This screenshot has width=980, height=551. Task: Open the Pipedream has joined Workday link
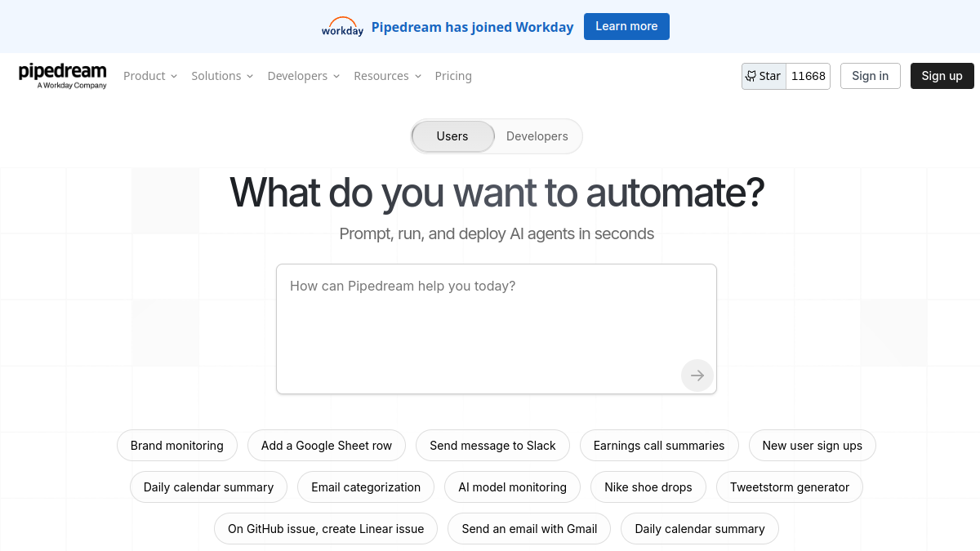[x=473, y=27]
